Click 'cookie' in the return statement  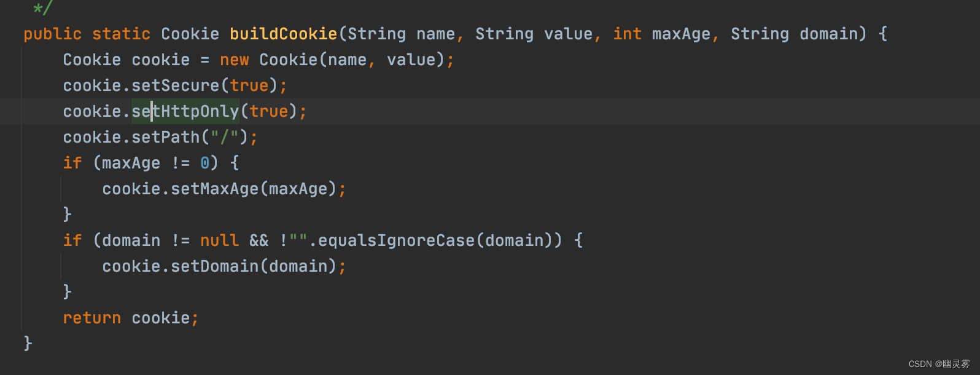(161, 318)
